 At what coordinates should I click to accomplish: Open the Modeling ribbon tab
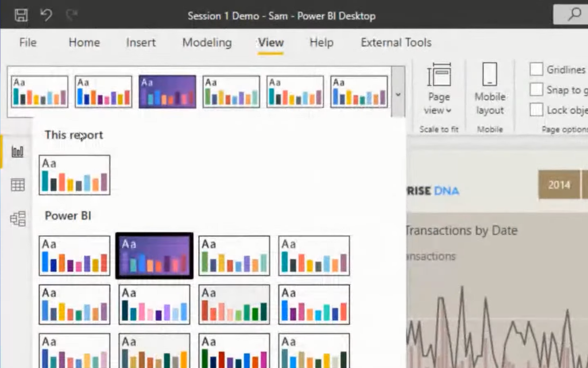coord(207,43)
